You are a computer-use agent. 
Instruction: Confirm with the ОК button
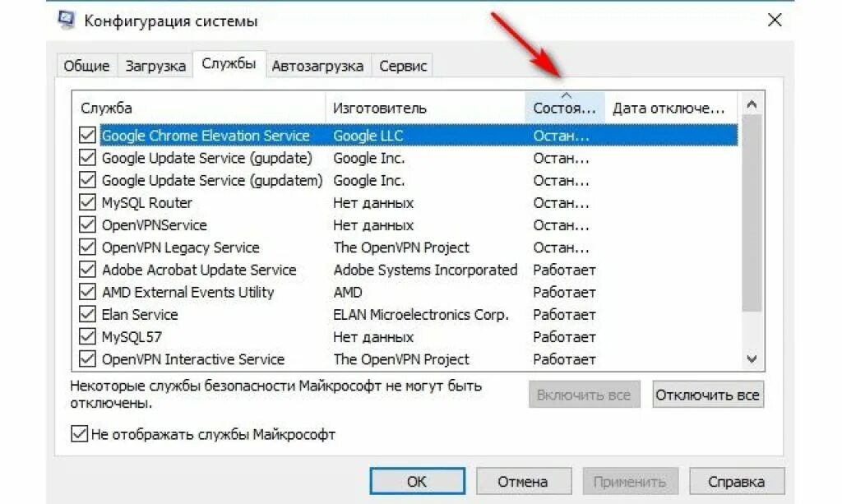417,482
